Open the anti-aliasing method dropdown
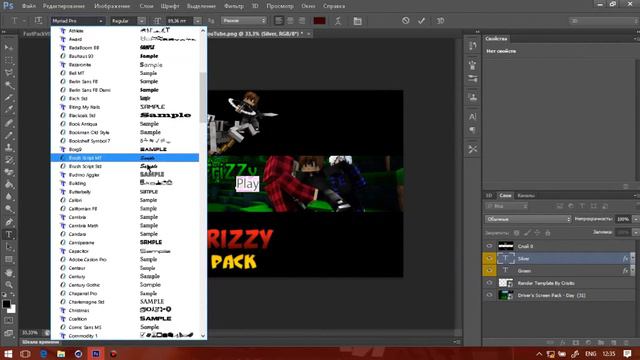This screenshot has width=640, height=360. (x=244, y=20)
